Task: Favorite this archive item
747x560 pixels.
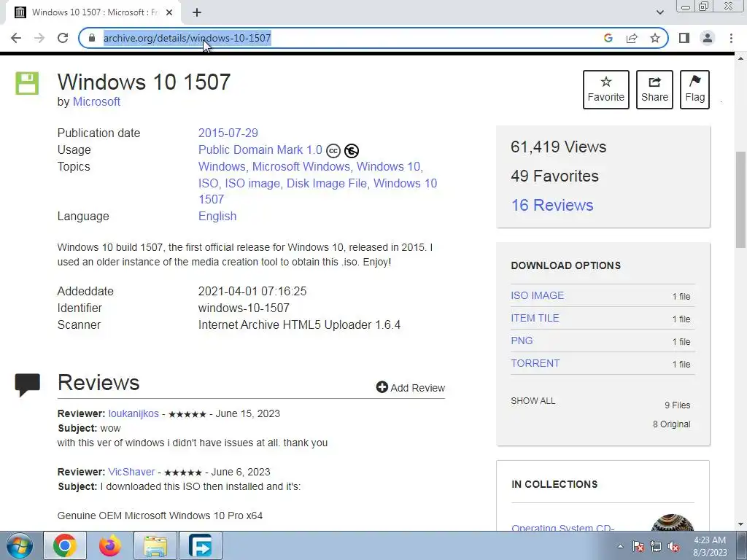Action: [x=606, y=90]
